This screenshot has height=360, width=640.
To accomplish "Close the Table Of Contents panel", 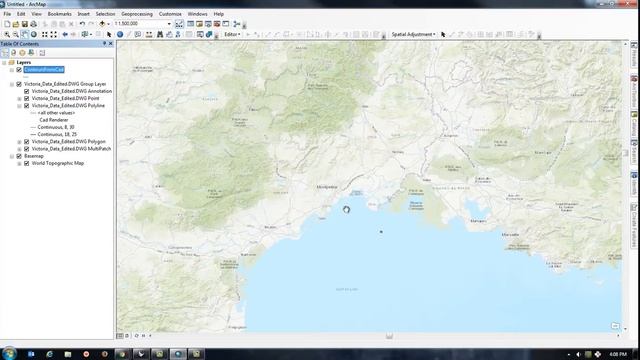I will pyautogui.click(x=111, y=44).
